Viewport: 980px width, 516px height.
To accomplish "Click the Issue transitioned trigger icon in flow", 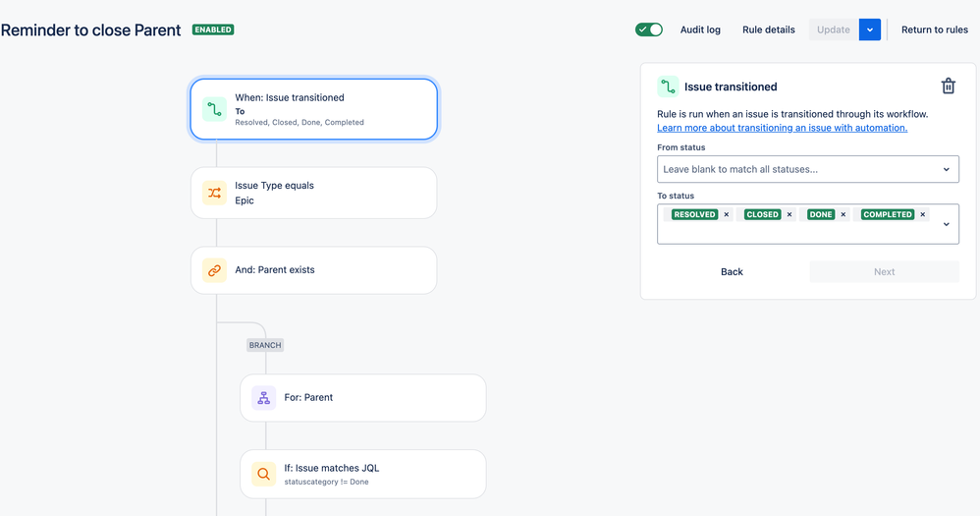I will (214, 109).
